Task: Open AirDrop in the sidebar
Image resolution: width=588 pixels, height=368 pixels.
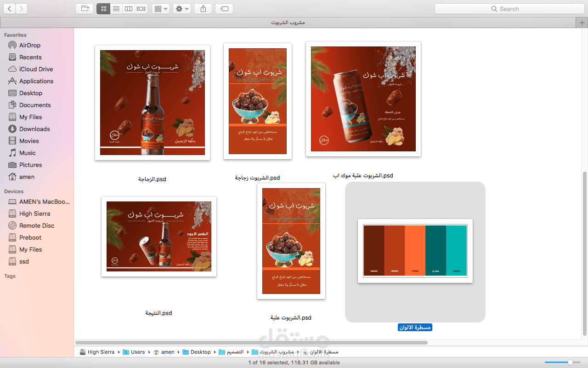Action: point(30,45)
